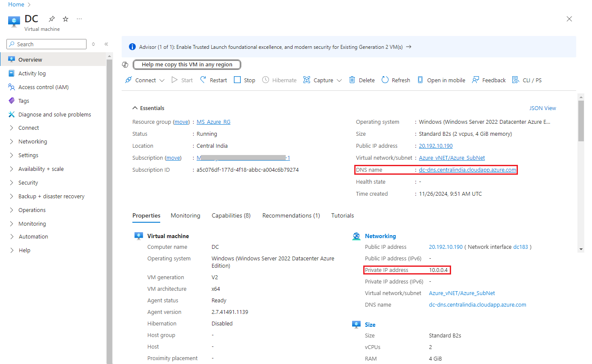Stop the virtual machine

click(x=245, y=80)
